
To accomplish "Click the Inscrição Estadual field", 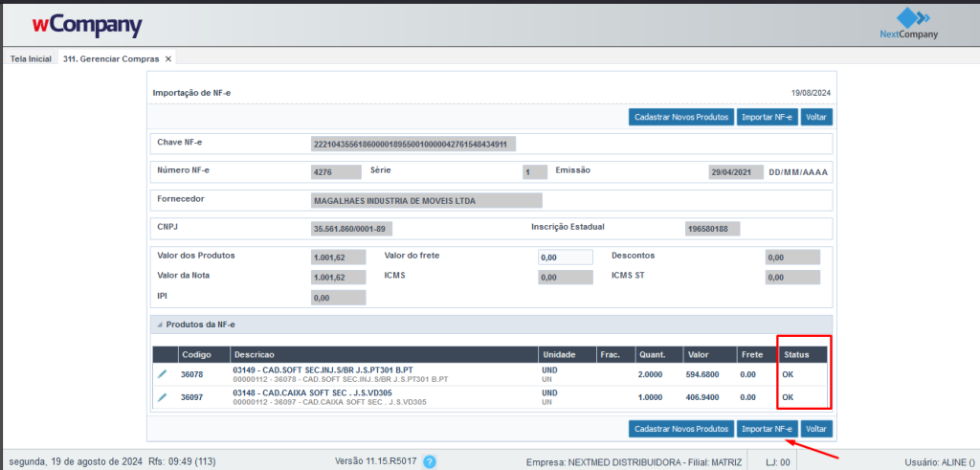I will coord(712,229).
